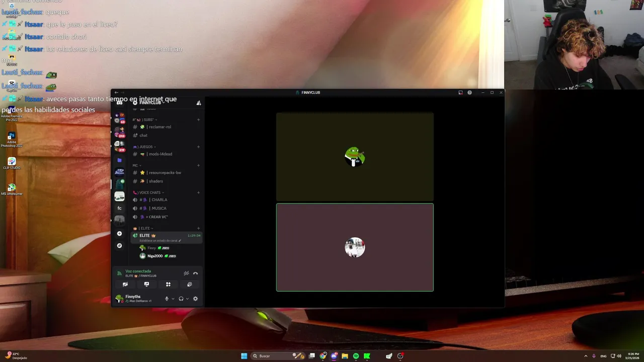
Task: Join the CHARLA voice channel
Action: [x=166, y=200]
